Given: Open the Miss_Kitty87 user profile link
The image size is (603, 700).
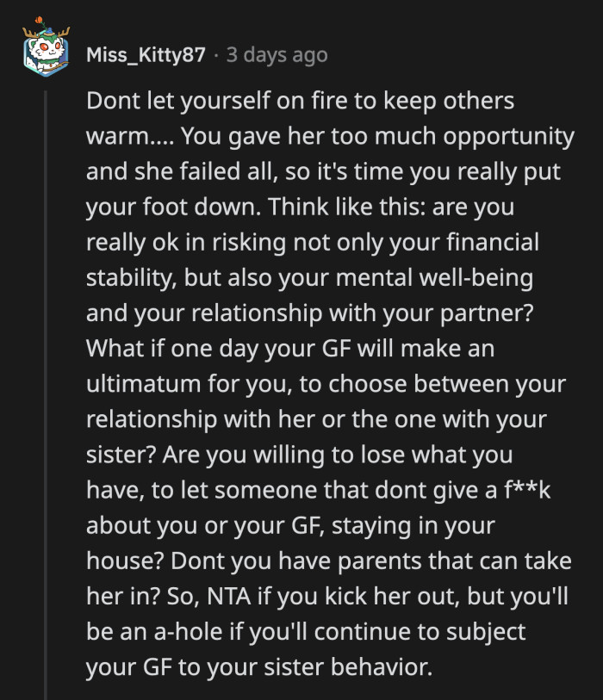Looking at the screenshot, I should (x=146, y=55).
